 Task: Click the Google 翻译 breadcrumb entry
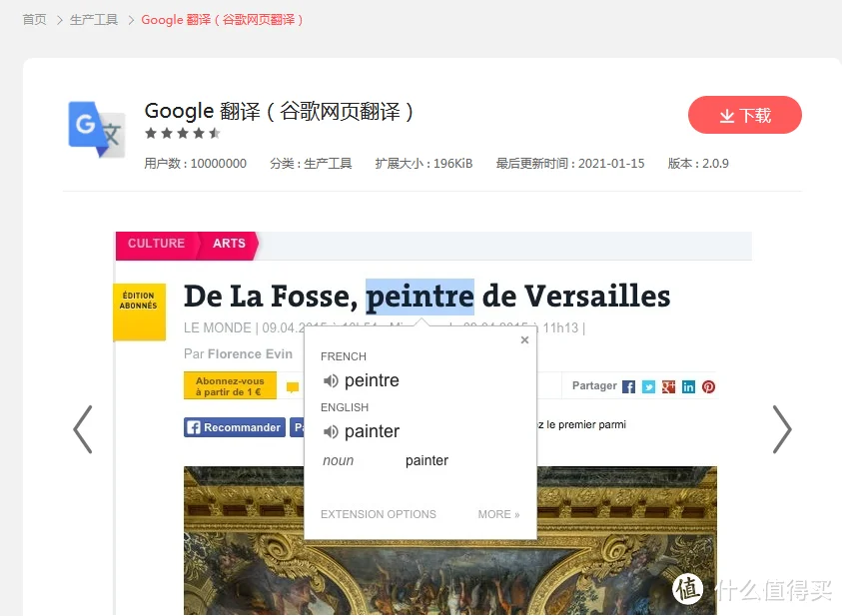tap(222, 20)
